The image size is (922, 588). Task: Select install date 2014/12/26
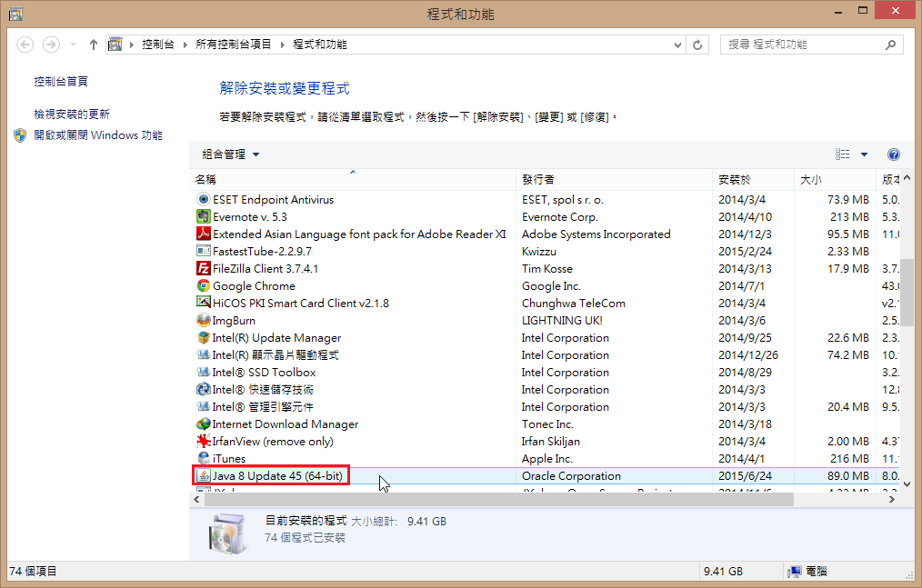[x=748, y=355]
